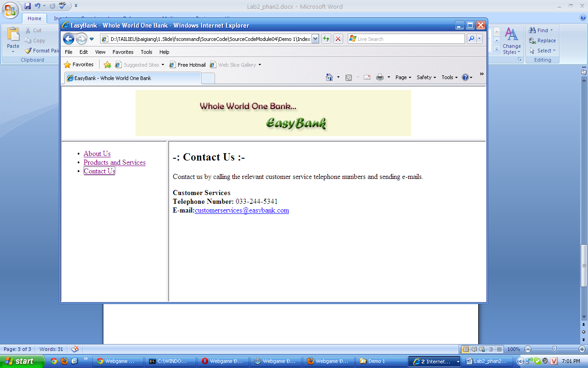This screenshot has width=588, height=368.
Task: Click the Add to Favorites Bar star icon
Action: pyautogui.click(x=107, y=65)
